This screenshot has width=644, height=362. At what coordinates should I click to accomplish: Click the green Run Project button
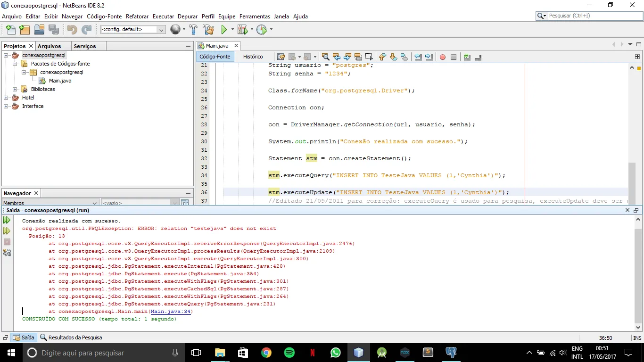pos(224,30)
